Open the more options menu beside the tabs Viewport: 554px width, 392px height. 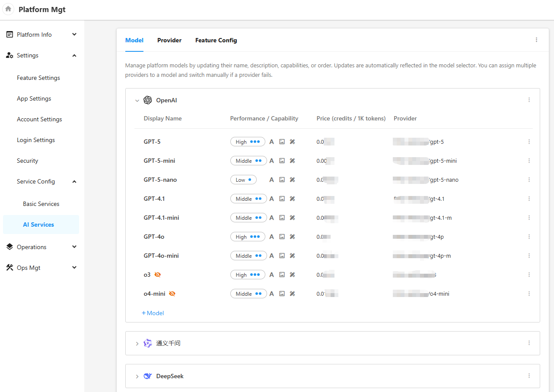click(536, 40)
